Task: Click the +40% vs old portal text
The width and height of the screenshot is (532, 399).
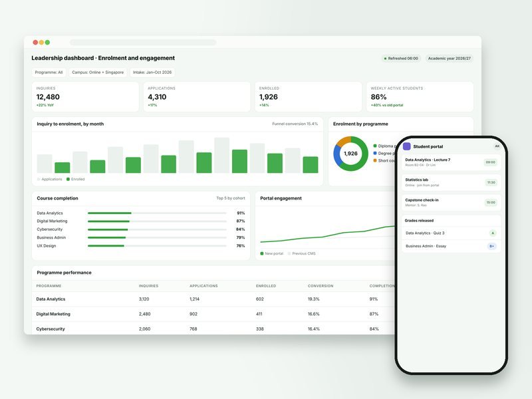Action: pyautogui.click(x=387, y=105)
